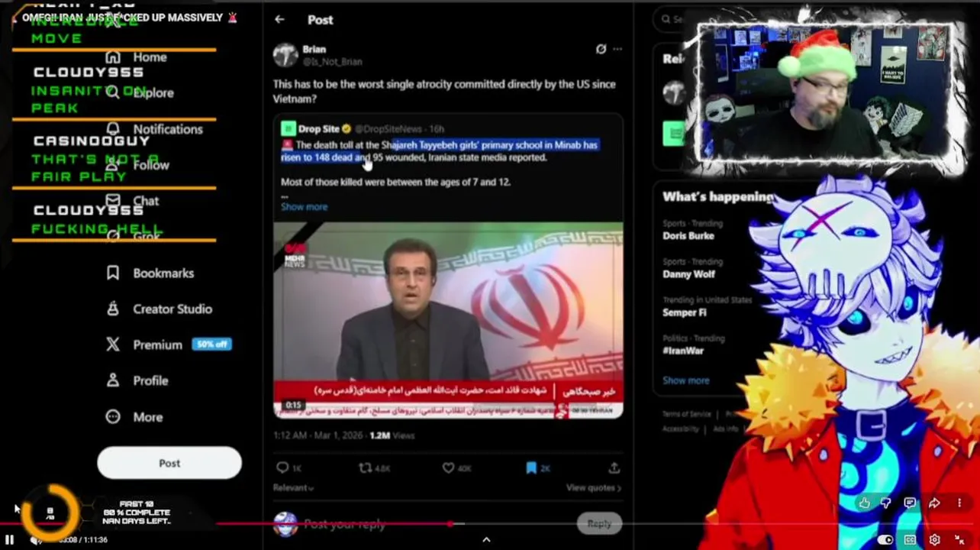Open Profile in the sidebar
Screen dimensions: 980x550
pyautogui.click(x=150, y=381)
